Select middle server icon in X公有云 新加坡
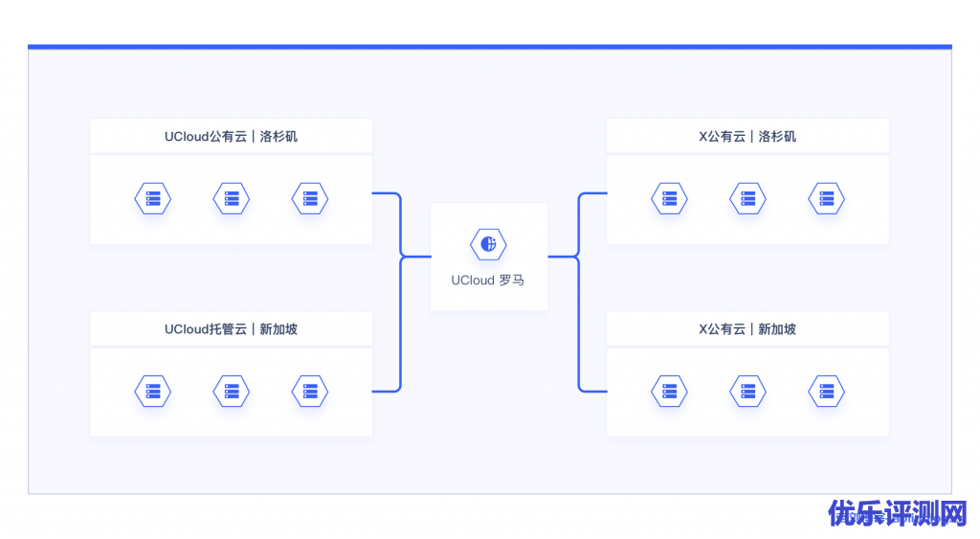The width and height of the screenshot is (980, 539). (747, 391)
